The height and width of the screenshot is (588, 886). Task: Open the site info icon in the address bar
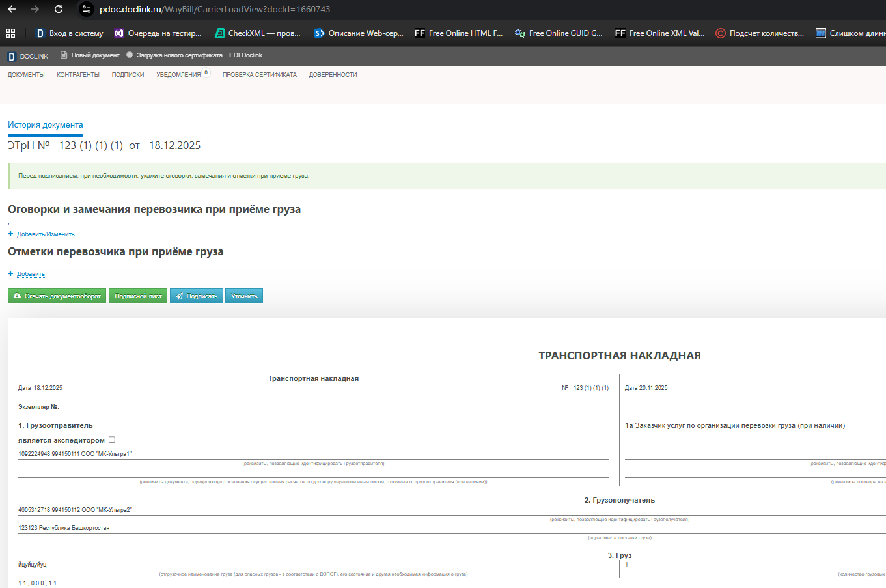pyautogui.click(x=87, y=9)
